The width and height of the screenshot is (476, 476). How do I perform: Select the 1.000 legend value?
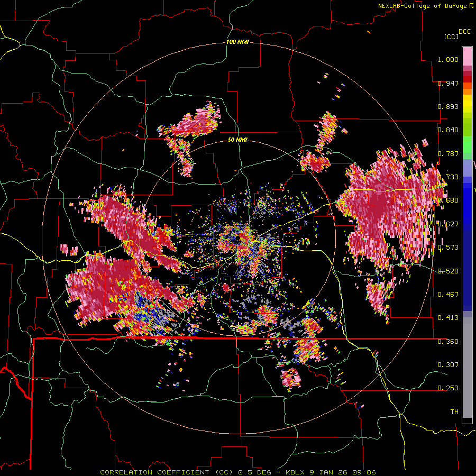[x=448, y=59]
